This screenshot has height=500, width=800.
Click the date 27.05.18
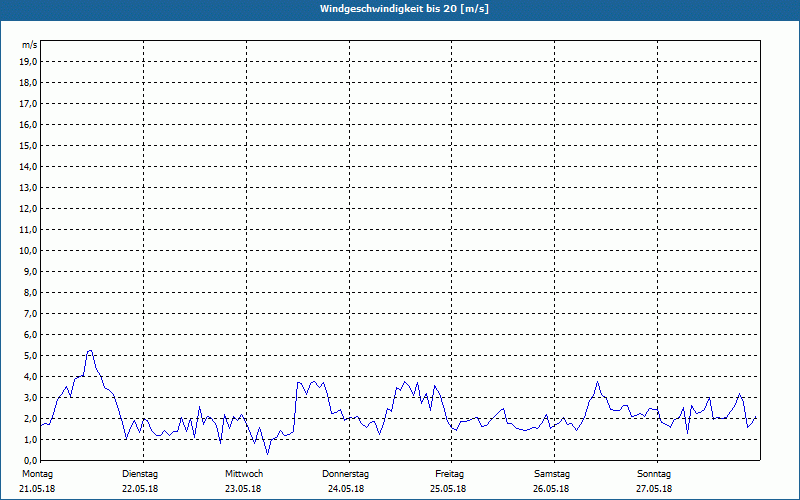[x=654, y=489]
